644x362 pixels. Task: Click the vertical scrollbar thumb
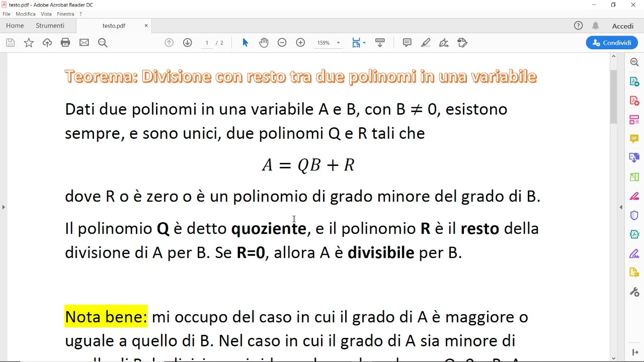[x=613, y=97]
